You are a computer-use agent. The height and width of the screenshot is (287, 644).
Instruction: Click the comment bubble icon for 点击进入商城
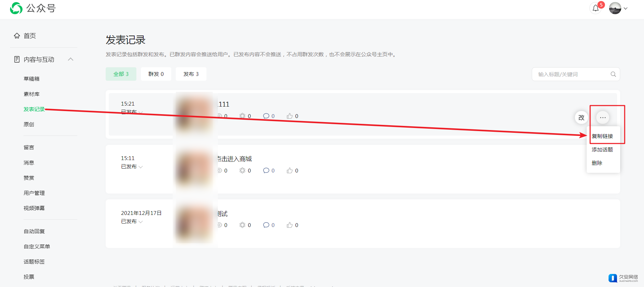[266, 170]
